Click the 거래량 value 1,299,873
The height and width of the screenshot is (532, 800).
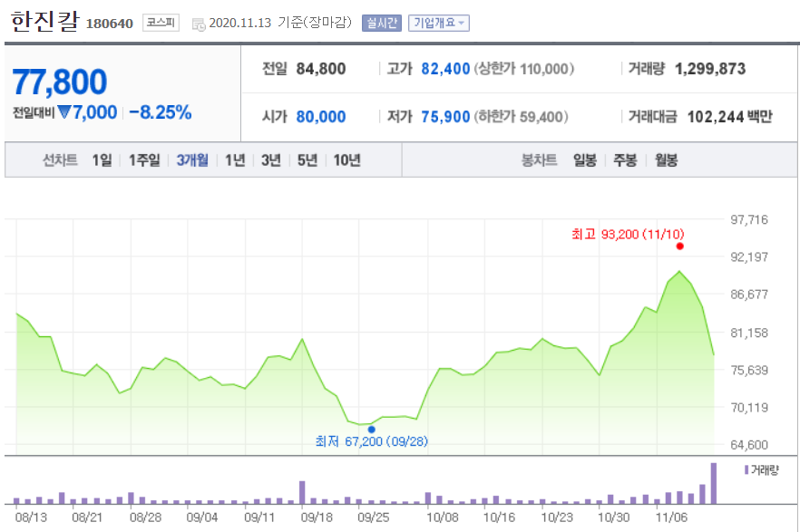pos(710,69)
